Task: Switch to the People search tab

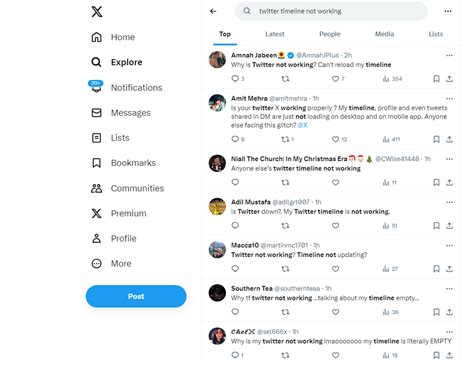Action: 330,34
